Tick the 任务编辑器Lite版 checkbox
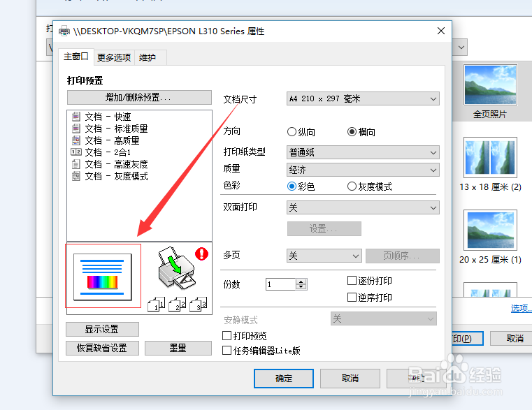 click(x=227, y=351)
